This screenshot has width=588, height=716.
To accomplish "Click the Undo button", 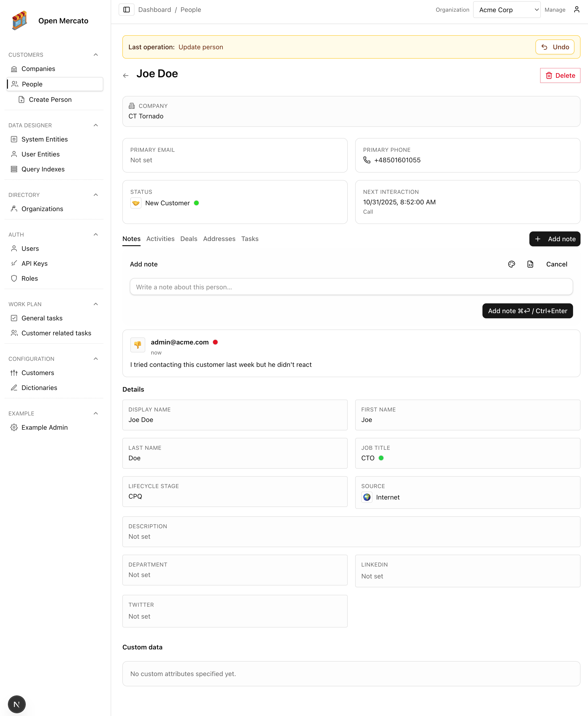I will pyautogui.click(x=554, y=47).
